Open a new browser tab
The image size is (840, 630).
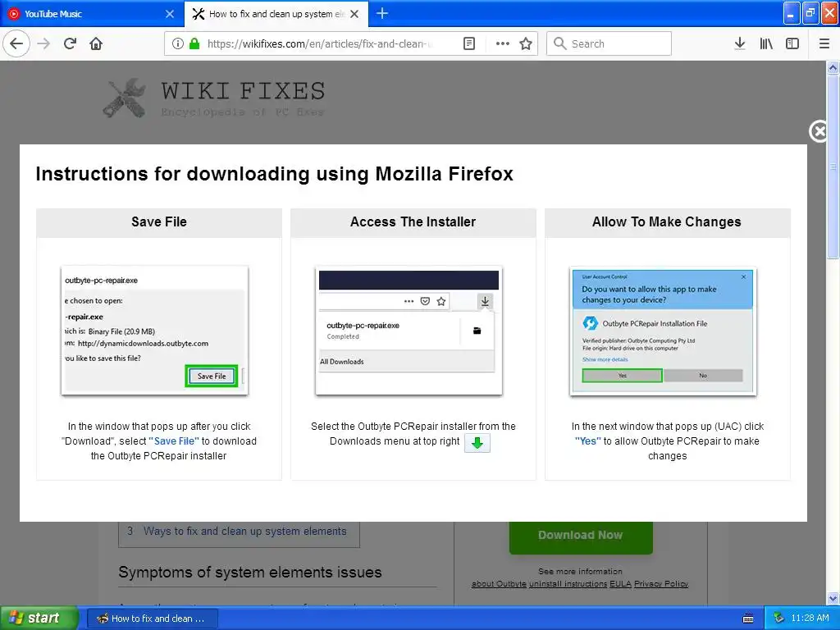click(382, 13)
